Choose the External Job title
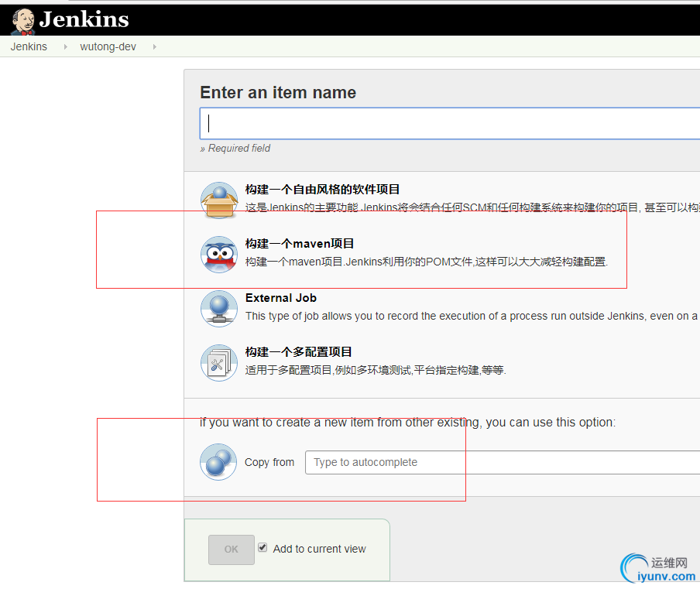Image resolution: width=700 pixels, height=589 pixels. tap(281, 298)
